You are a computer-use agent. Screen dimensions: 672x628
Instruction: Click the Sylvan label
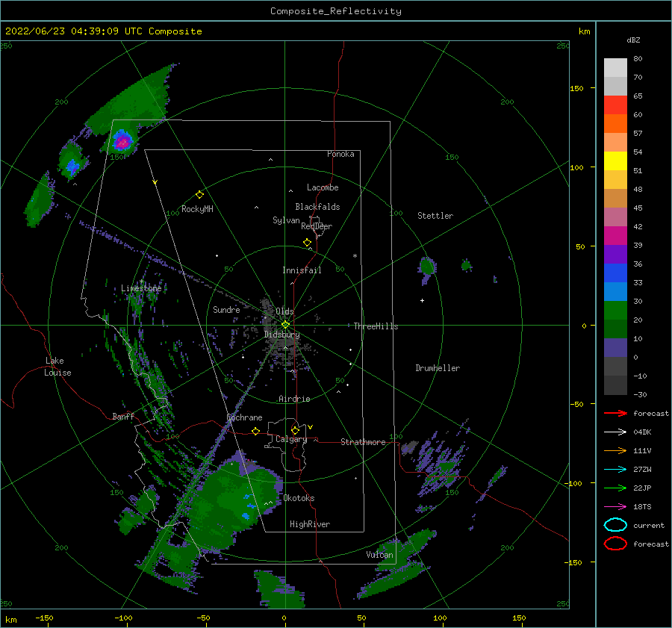pyautogui.click(x=286, y=220)
